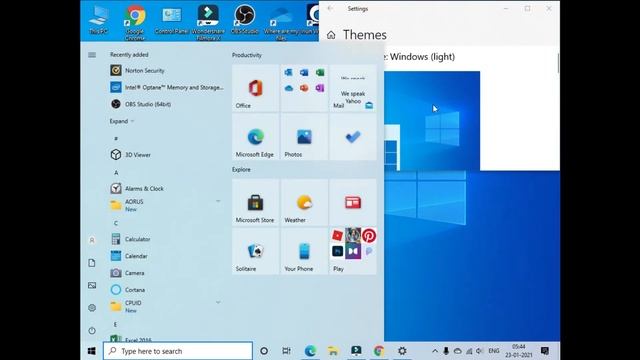Launch the Solitaire tile
The image size is (640, 360).
click(x=256, y=251)
